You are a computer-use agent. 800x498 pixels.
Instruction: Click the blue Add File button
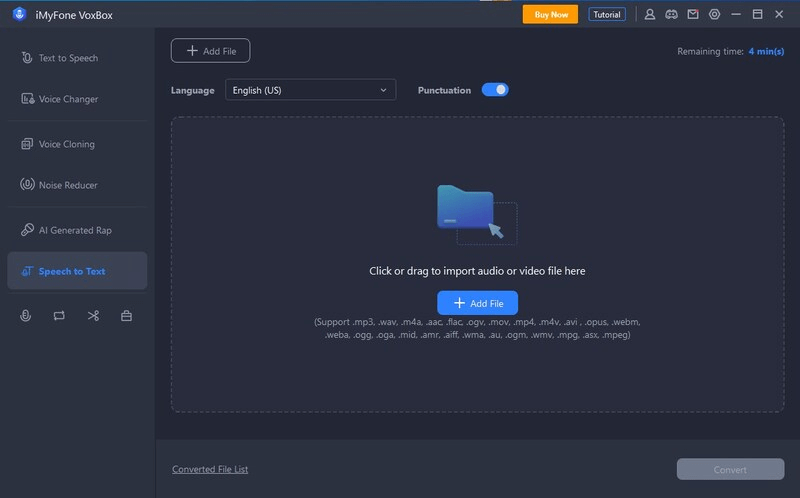478,303
